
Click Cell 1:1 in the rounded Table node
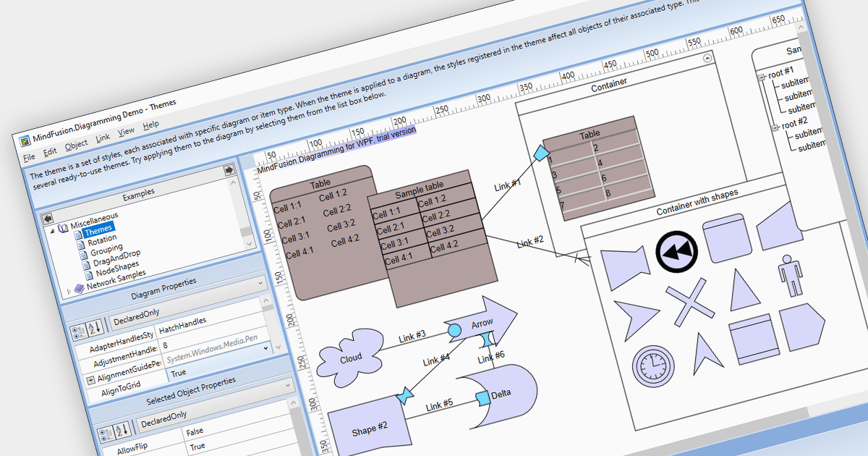289,209
